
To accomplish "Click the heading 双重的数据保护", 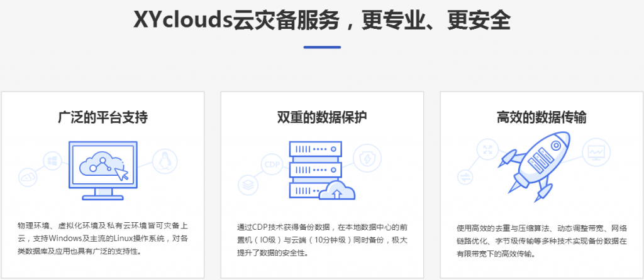I will pyautogui.click(x=322, y=118).
